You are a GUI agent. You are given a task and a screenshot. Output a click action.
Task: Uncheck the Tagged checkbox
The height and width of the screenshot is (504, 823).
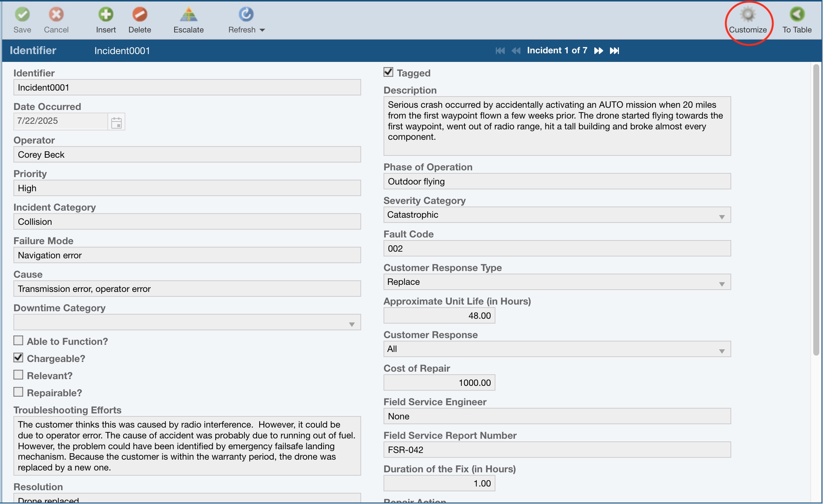[x=388, y=72]
